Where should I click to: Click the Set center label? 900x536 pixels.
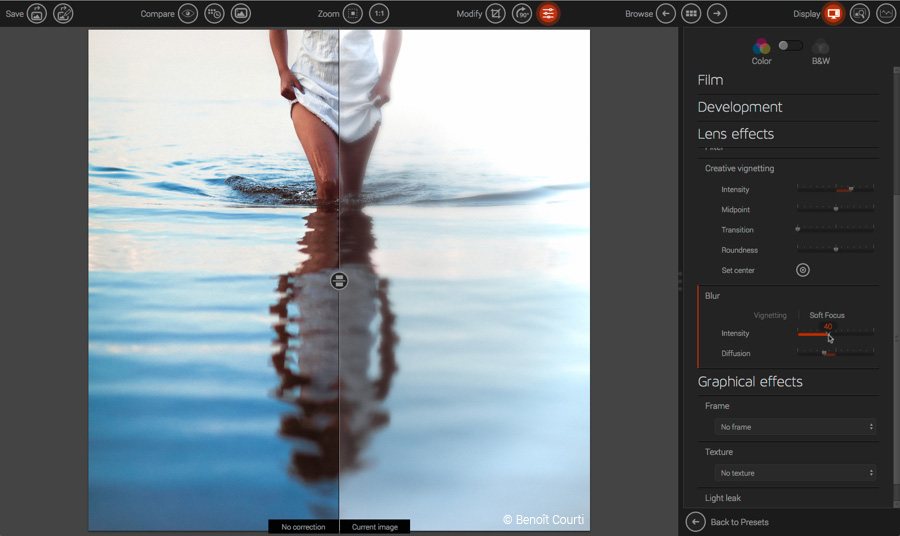[738, 270]
